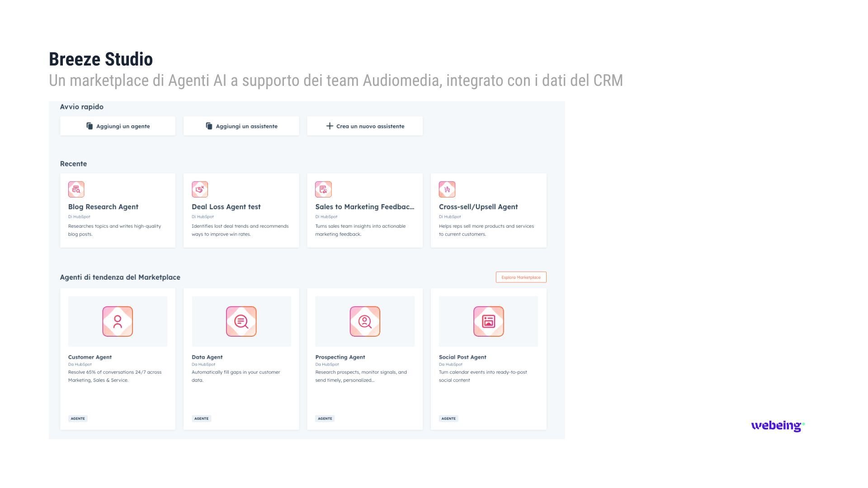Click the Prospecting Agent title text
Viewport: 868px width, 488px height.
click(x=340, y=357)
